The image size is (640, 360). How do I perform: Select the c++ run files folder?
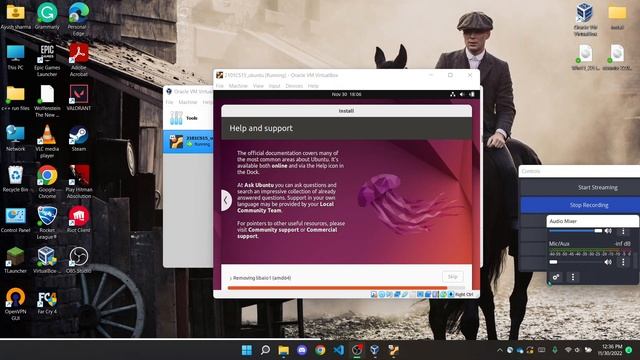(16, 98)
